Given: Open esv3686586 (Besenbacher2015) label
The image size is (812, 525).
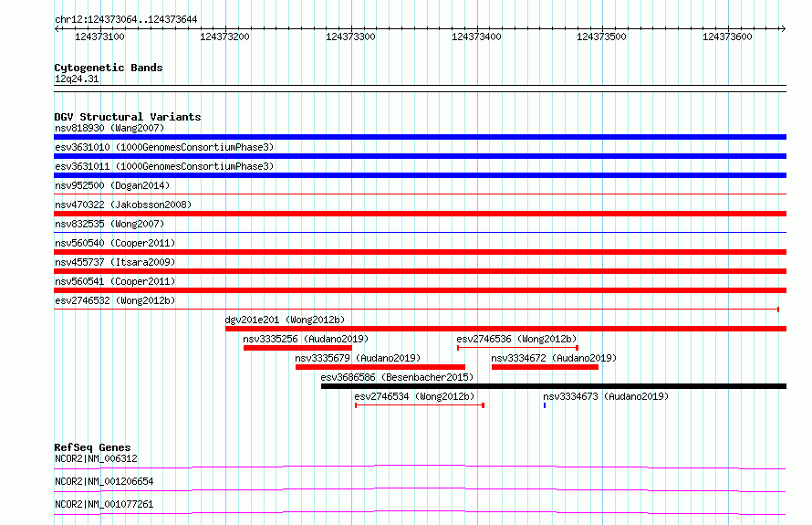Looking at the screenshot, I should point(397,377).
